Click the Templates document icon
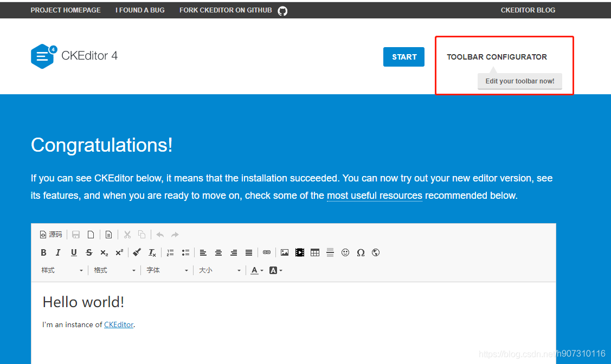Viewport: 611px width, 364px height. coord(109,235)
